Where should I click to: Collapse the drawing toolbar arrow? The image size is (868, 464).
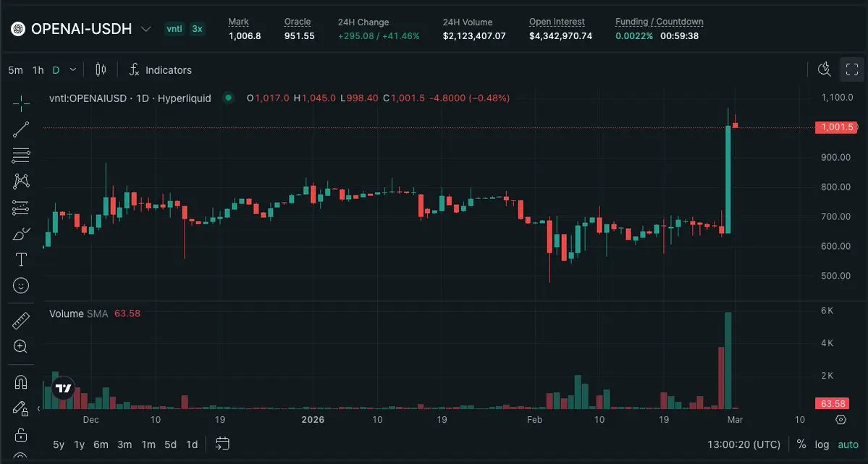point(38,409)
